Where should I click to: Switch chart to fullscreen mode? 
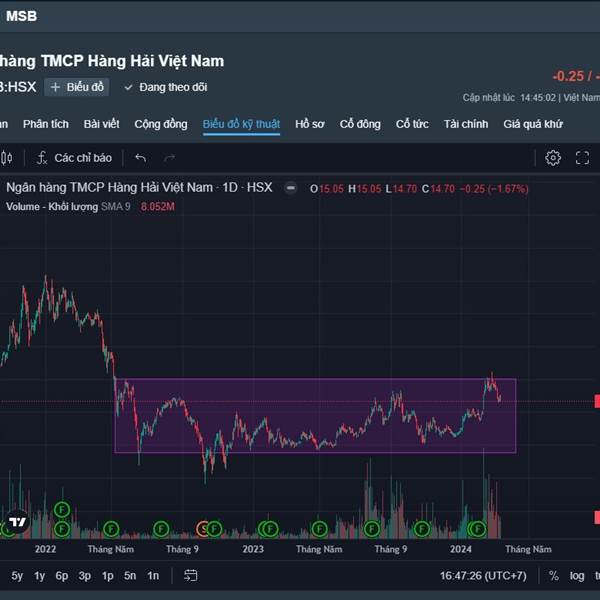tap(582, 158)
